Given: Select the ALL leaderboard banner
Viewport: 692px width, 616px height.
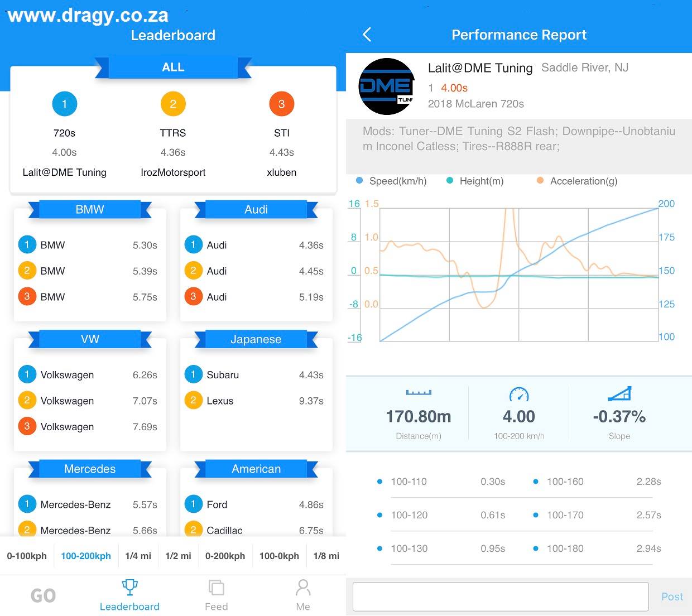Looking at the screenshot, I should pyautogui.click(x=173, y=67).
